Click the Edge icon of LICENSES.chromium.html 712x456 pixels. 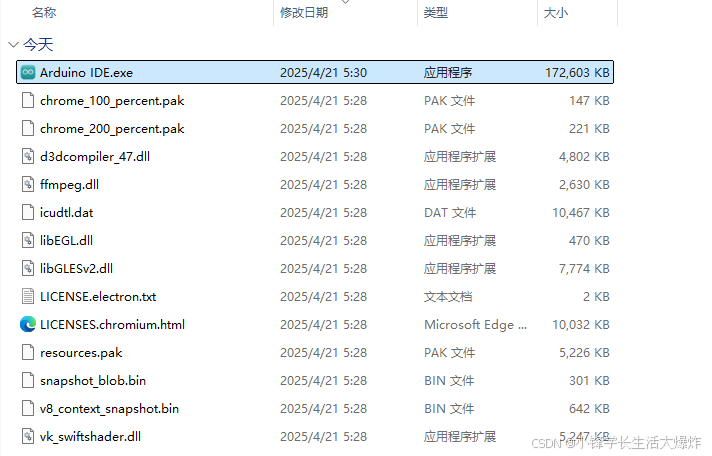tap(28, 324)
